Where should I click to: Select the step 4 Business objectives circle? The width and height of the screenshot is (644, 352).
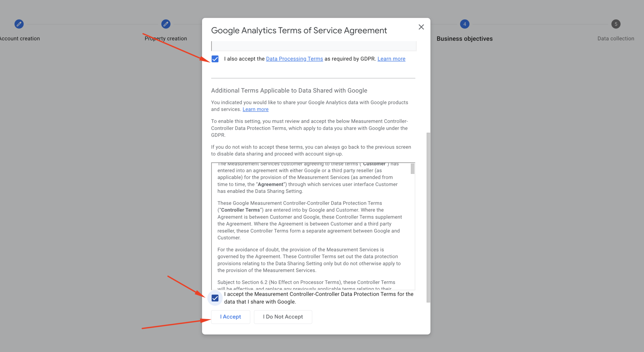465,24
